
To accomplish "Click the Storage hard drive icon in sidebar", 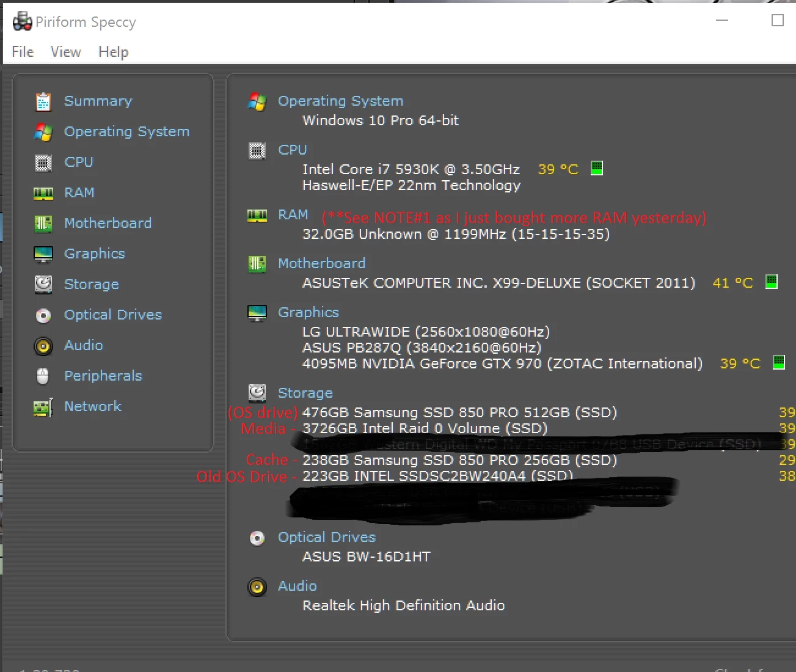I will (x=43, y=285).
